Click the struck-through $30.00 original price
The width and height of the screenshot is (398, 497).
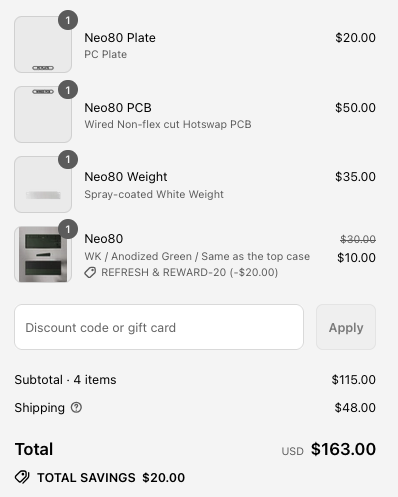coord(358,239)
